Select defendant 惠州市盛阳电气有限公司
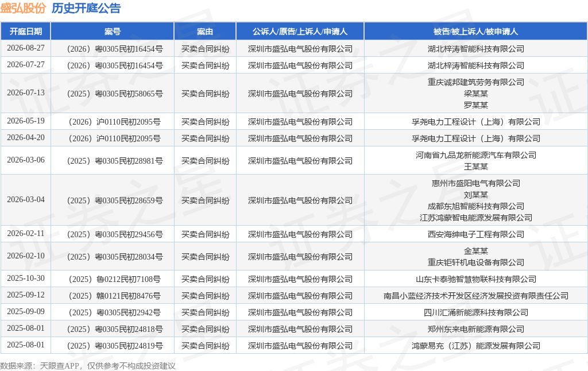The image size is (588, 371). click(x=476, y=183)
